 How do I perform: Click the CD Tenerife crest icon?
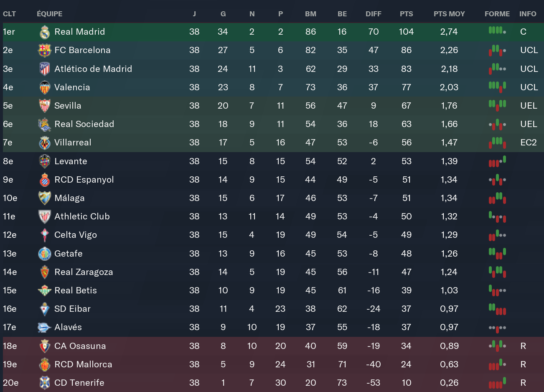[x=45, y=383]
